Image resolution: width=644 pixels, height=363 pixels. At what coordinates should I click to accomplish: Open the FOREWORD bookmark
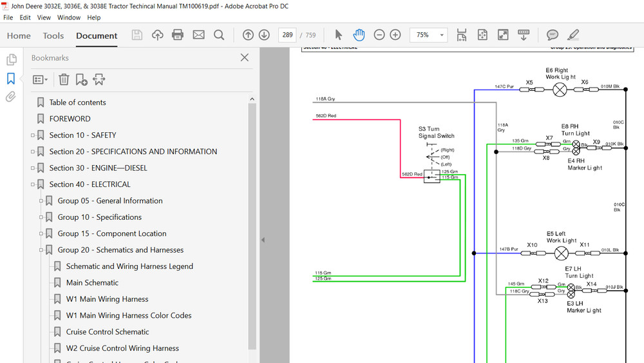70,119
